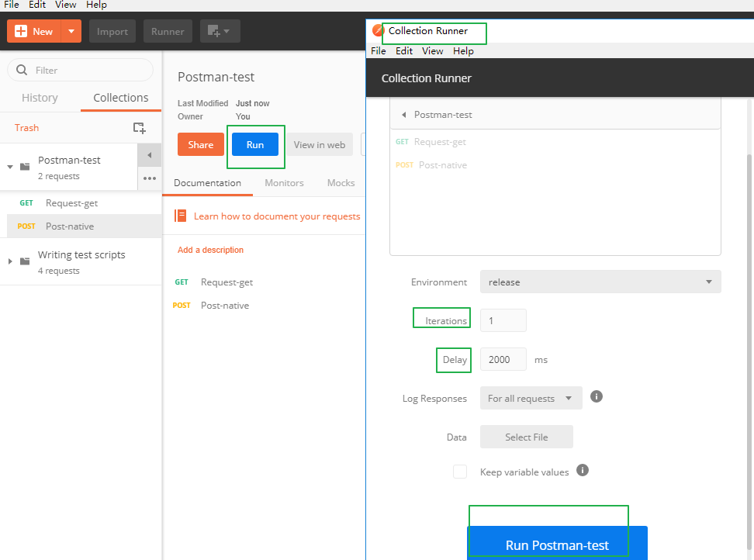
Task: Open Request-get in the documentation list
Action: (x=227, y=282)
